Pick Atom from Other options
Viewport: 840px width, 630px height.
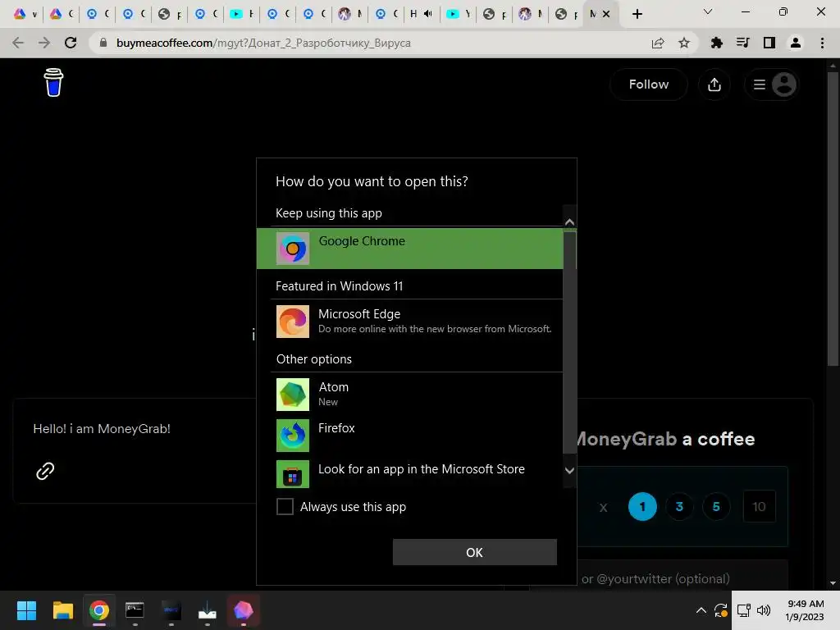point(410,395)
